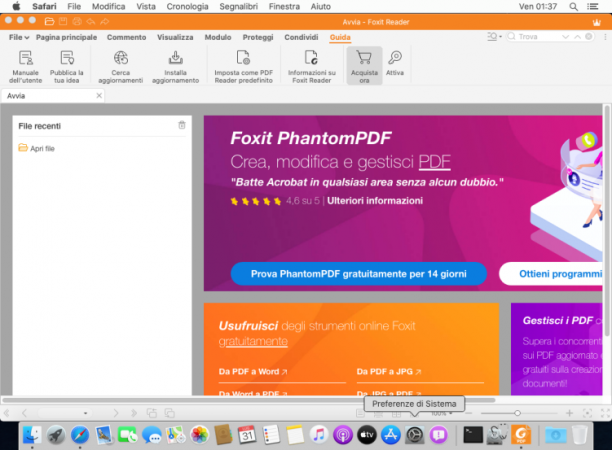612x450 pixels.
Task: Open Da PDF a JPG link
Action: click(x=389, y=372)
